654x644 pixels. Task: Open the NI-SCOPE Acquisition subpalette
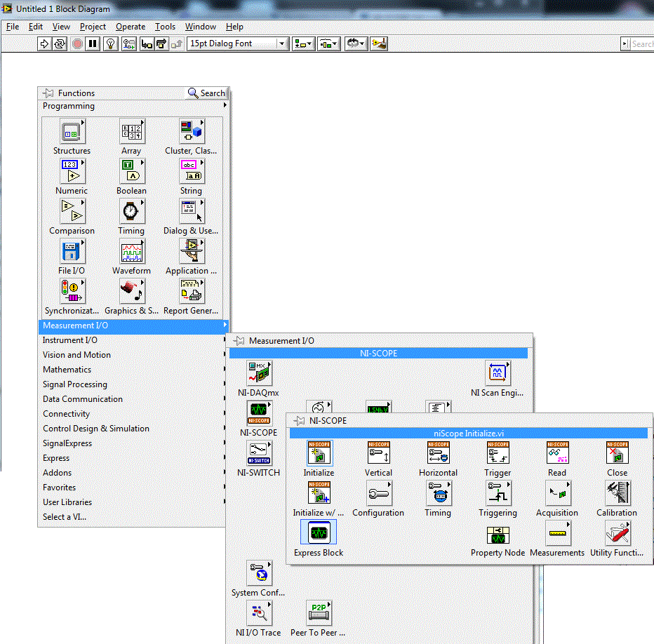558,493
